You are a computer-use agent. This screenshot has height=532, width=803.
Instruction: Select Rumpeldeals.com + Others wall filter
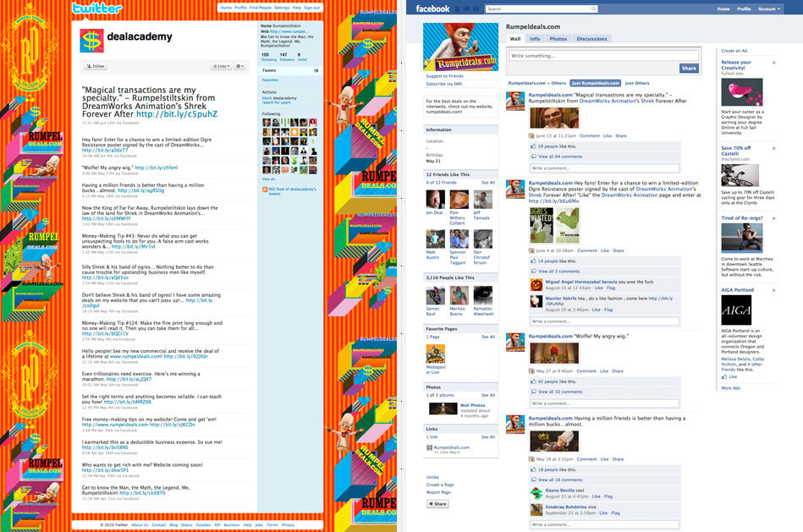pyautogui.click(x=536, y=83)
